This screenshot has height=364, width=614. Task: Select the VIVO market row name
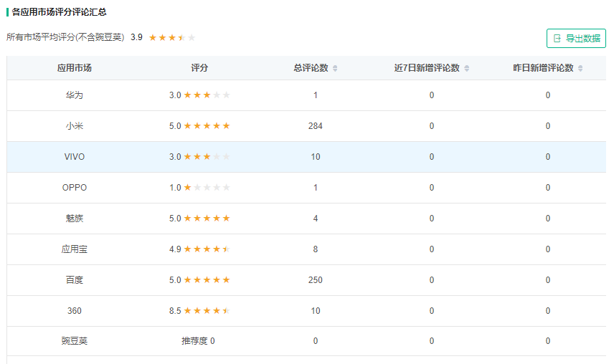75,157
